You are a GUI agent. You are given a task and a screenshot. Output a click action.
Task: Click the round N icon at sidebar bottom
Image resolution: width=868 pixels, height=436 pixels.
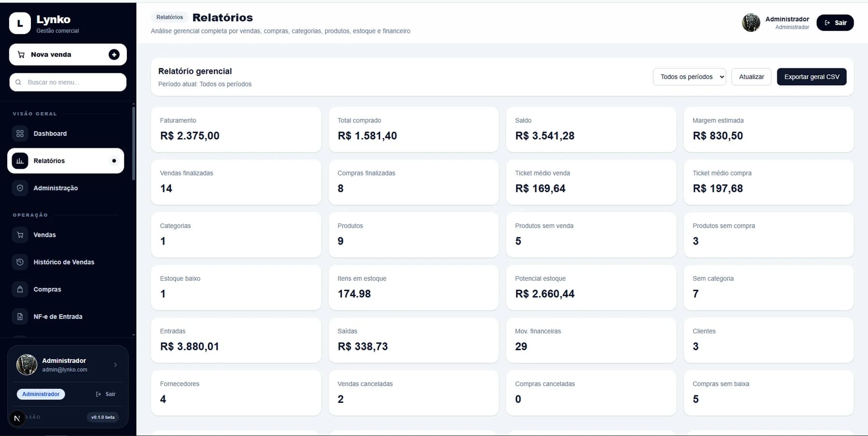pyautogui.click(x=17, y=418)
